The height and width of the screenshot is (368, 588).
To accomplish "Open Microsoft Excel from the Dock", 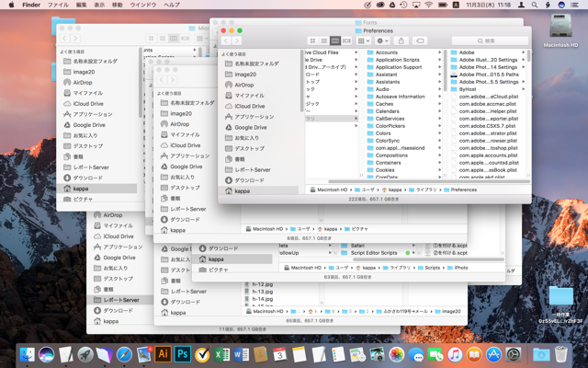I will (221, 354).
